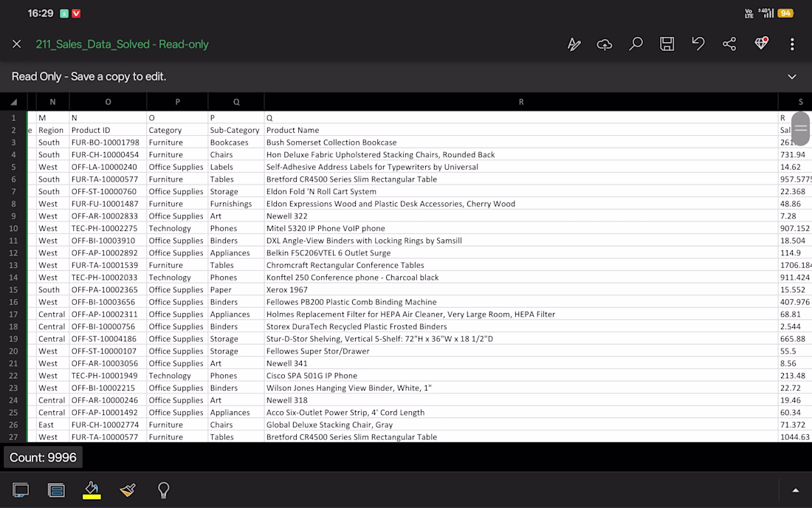The height and width of the screenshot is (508, 812).
Task: Open the three-dot overflow menu
Action: (792, 44)
